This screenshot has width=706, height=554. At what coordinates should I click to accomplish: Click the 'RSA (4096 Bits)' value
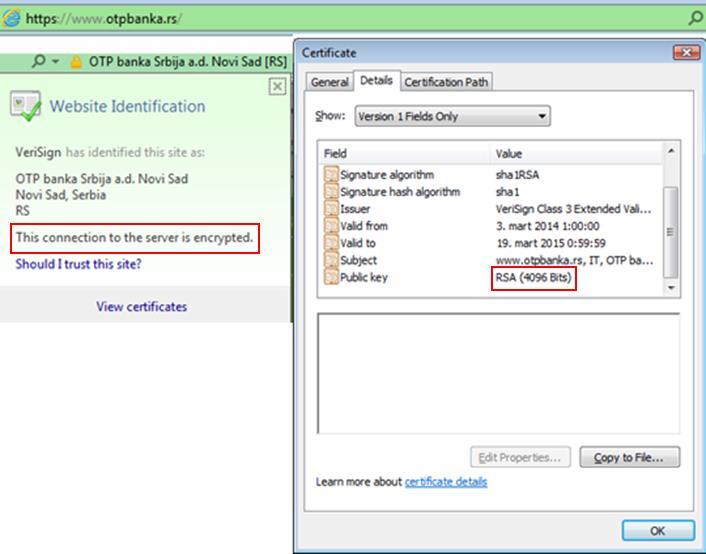534,277
